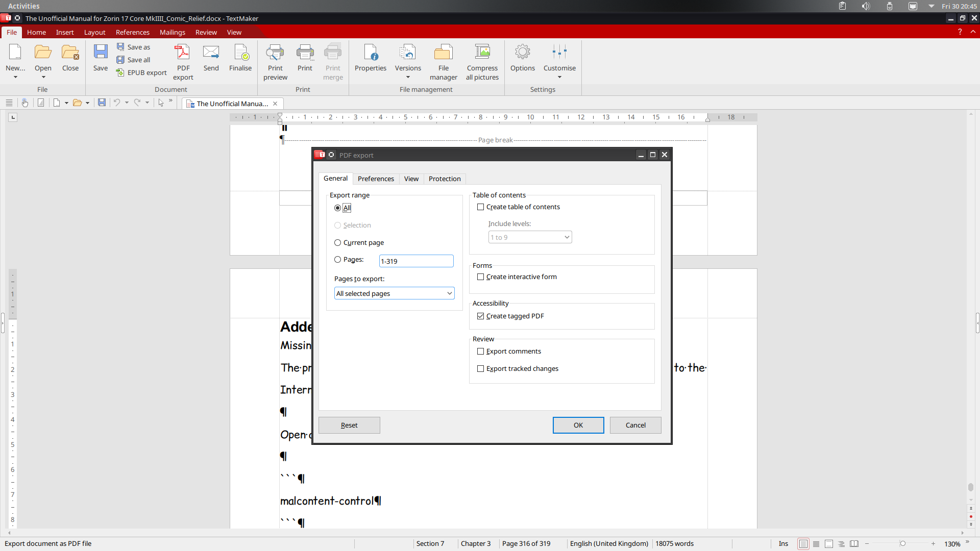Screen dimensions: 980x551
Task: Open the Insert ribbon tab
Action: [x=65, y=32]
